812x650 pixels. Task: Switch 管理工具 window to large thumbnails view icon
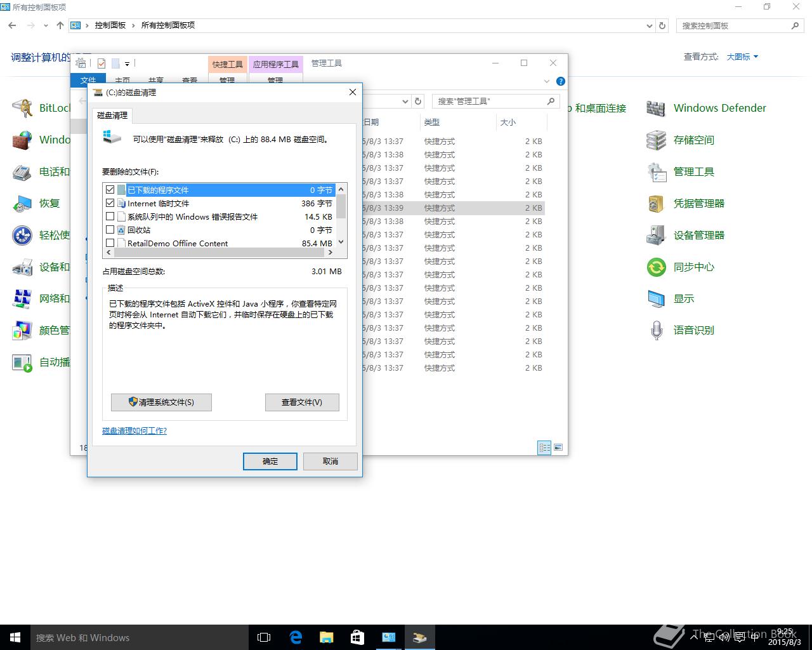click(x=558, y=448)
